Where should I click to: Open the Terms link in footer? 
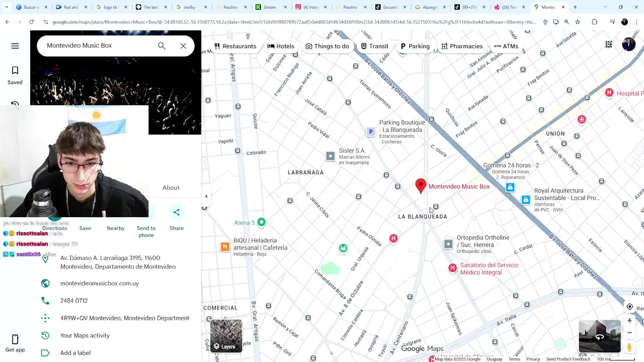point(514,359)
